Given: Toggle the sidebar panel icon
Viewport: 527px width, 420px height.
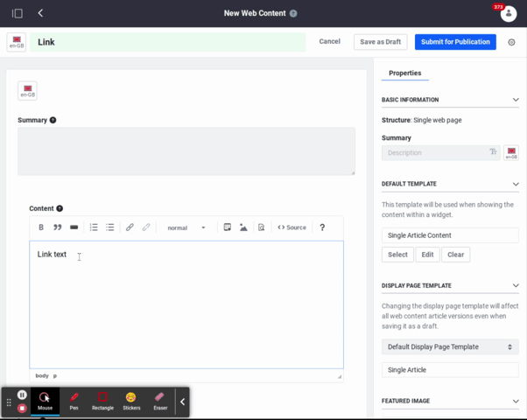Looking at the screenshot, I should [x=18, y=13].
